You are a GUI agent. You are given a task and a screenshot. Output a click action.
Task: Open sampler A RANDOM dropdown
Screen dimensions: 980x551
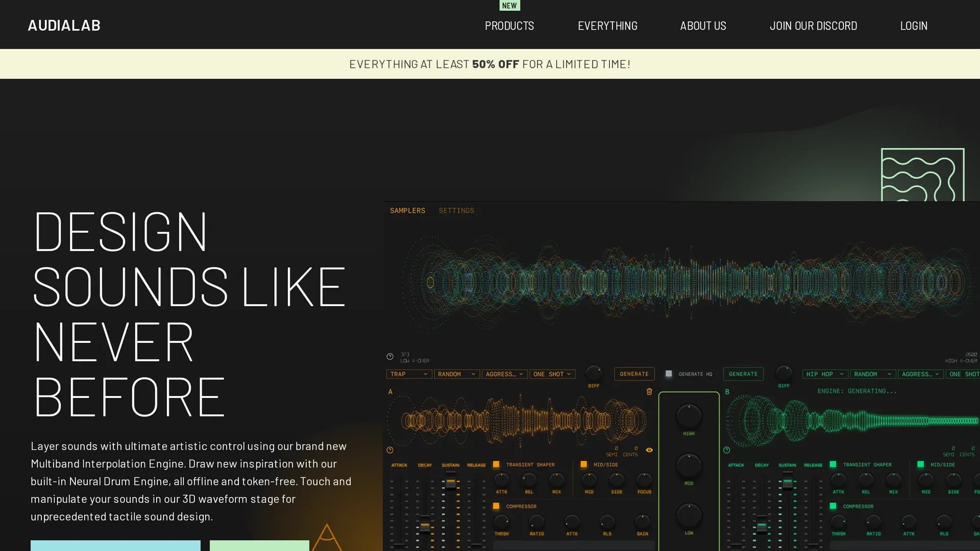(457, 374)
